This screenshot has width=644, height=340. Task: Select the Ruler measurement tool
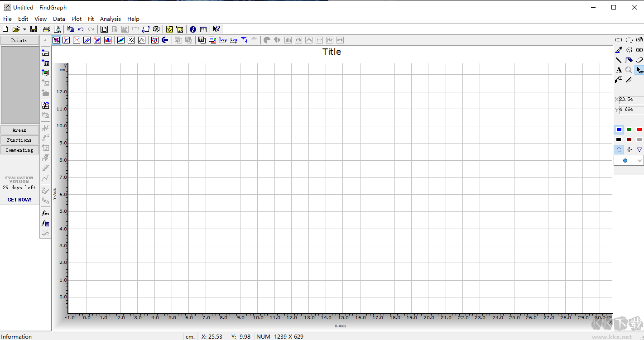coord(629,80)
